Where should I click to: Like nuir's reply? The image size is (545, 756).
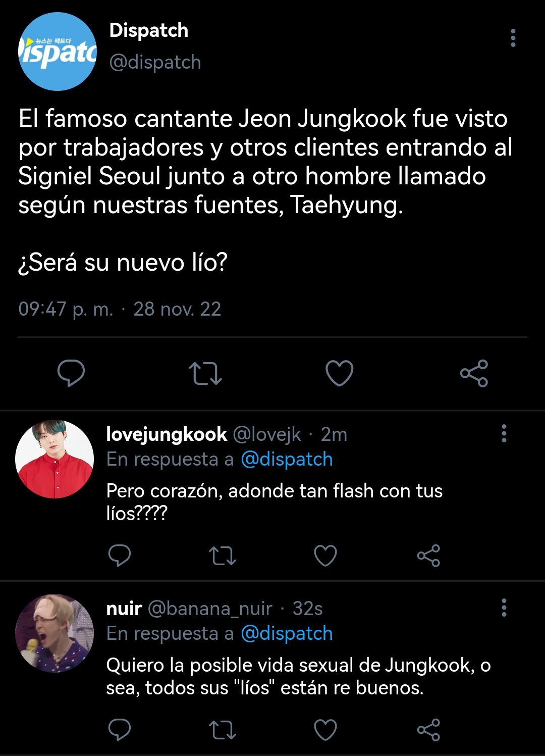coord(325,730)
